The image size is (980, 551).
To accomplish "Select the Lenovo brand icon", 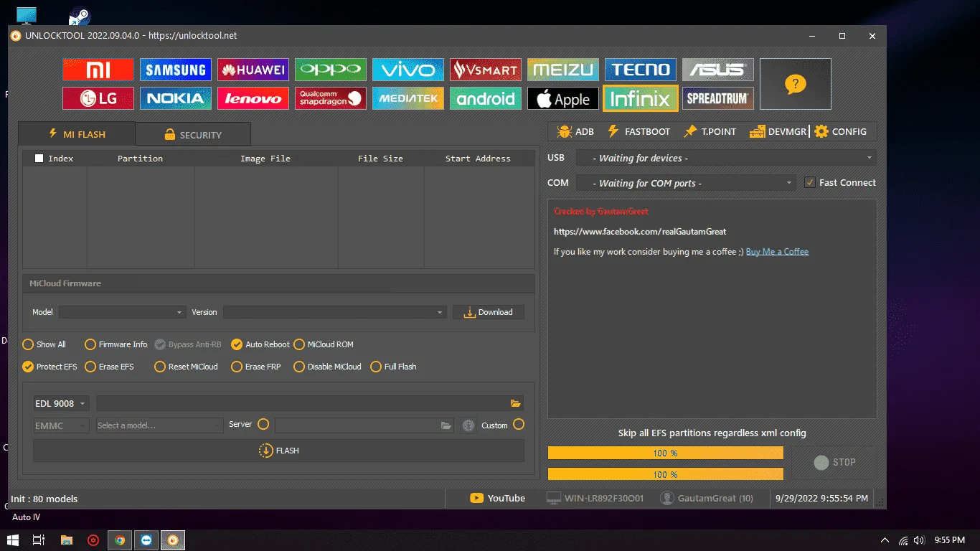I will click(x=253, y=98).
